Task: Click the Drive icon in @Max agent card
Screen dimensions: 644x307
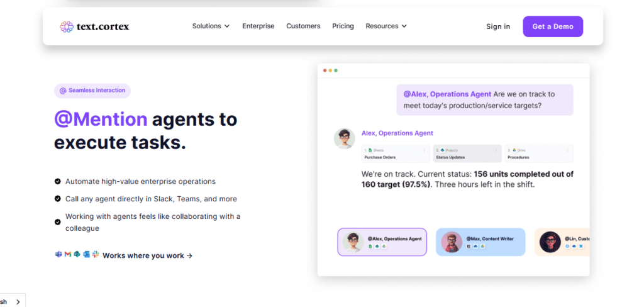Action: tap(482, 246)
